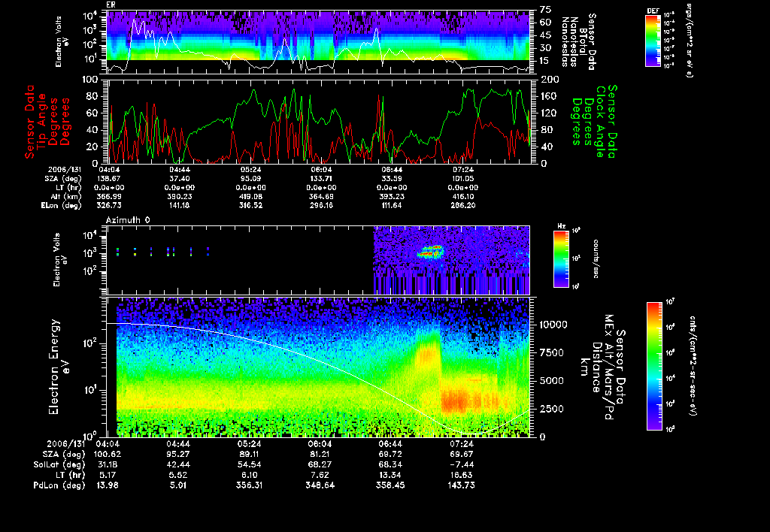Screen dimensions: 770x532
Task: Select local time value 16.63
Action: pos(461,475)
